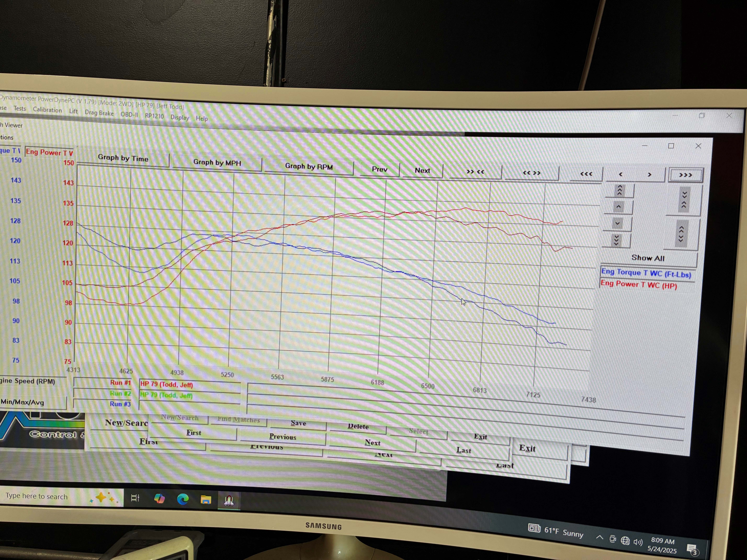Screen dimensions: 747x560
Task: Open network globe icon in system tray
Action: click(625, 541)
